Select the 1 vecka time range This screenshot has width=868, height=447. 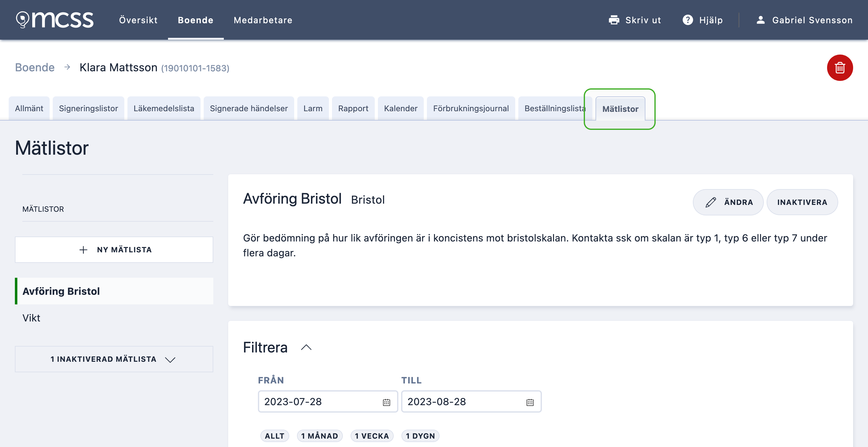372,436
